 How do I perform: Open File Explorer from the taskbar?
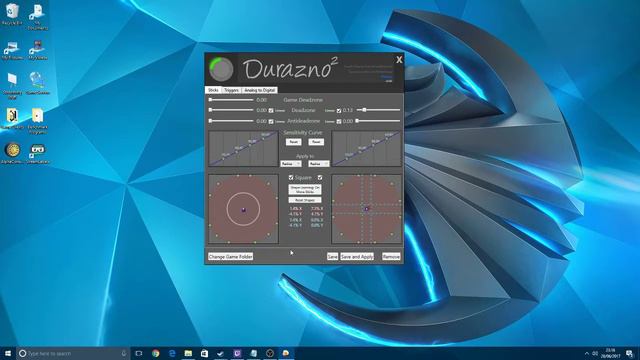coord(188,353)
